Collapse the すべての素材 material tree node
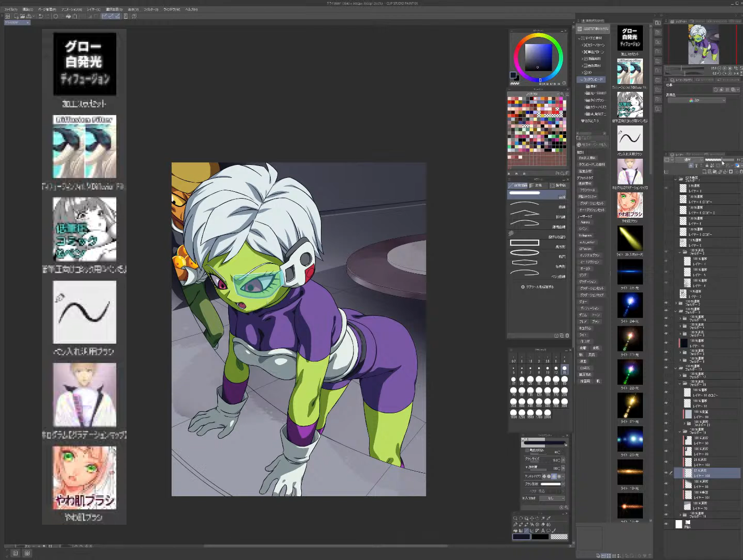Viewport: 743px width, 560px height. (579, 38)
